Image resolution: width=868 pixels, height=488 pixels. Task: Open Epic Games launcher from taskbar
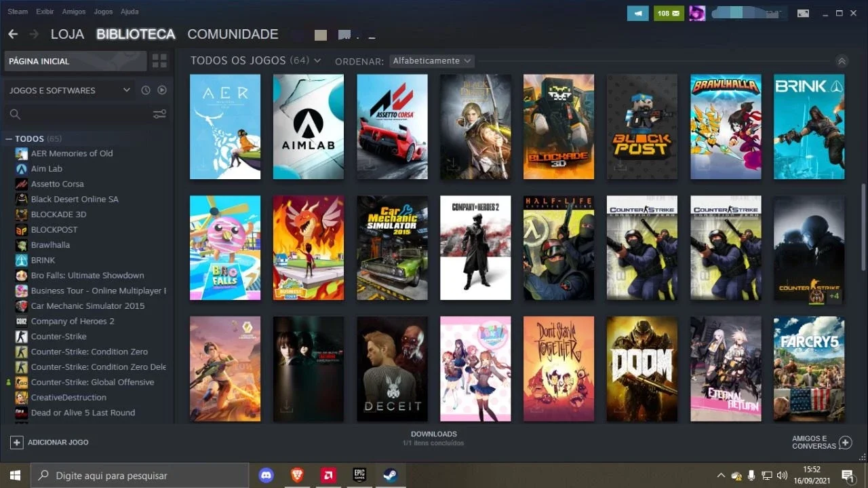tap(359, 475)
